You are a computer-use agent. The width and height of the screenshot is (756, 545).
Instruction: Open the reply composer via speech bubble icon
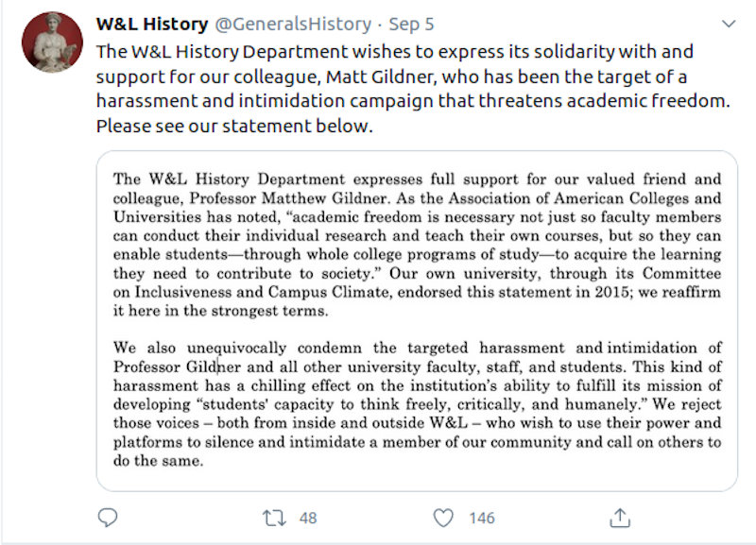click(x=108, y=518)
